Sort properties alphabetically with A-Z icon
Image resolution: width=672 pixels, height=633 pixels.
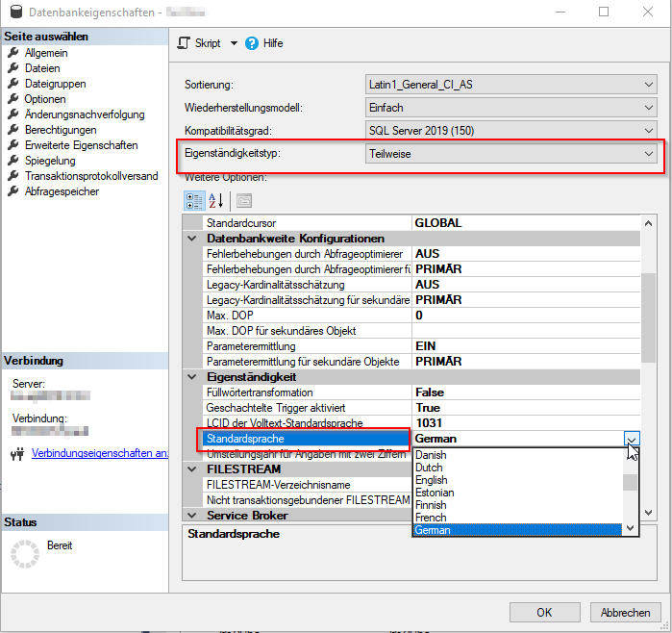(216, 200)
